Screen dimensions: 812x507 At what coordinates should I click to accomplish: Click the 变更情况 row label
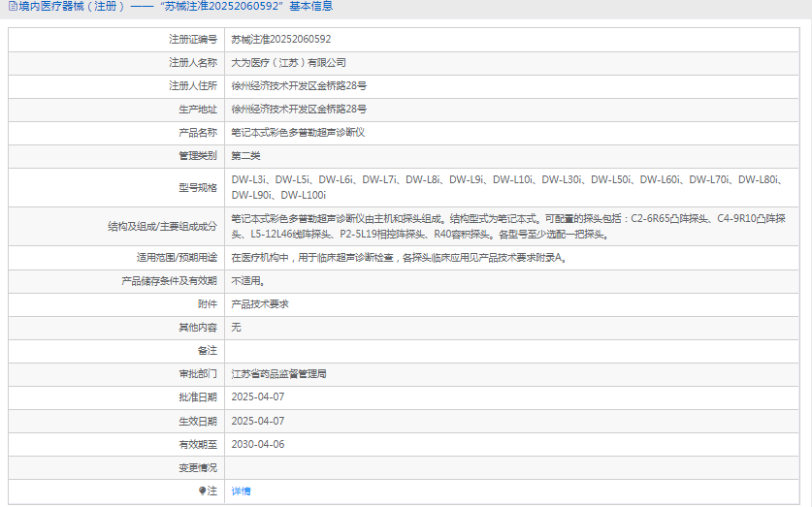pyautogui.click(x=198, y=467)
